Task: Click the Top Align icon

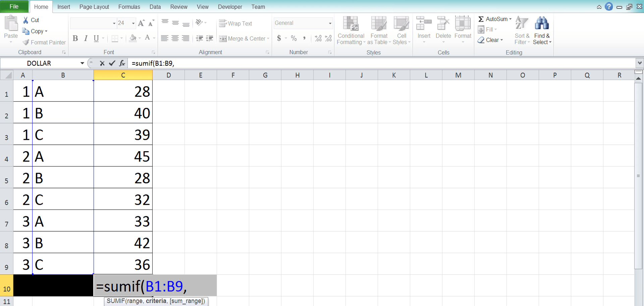Action: [165, 23]
